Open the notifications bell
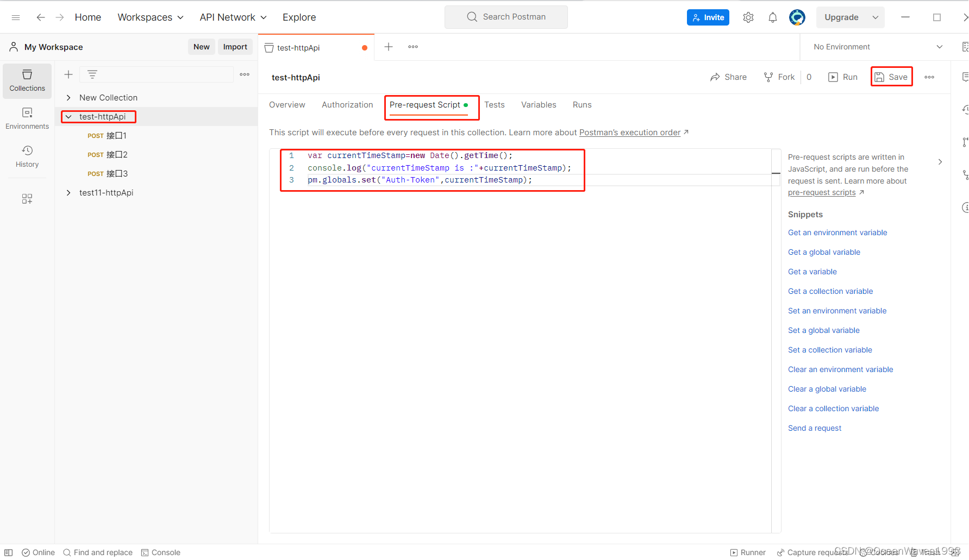Screen dimensions: 969x560 point(773,17)
